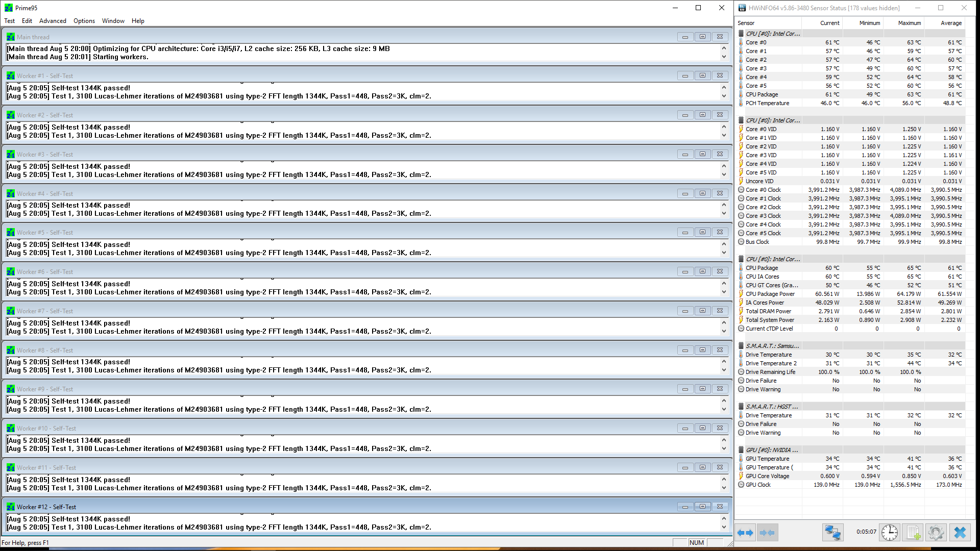Click HWiNFO remote network computers icon
The height and width of the screenshot is (551, 980).
(x=833, y=533)
